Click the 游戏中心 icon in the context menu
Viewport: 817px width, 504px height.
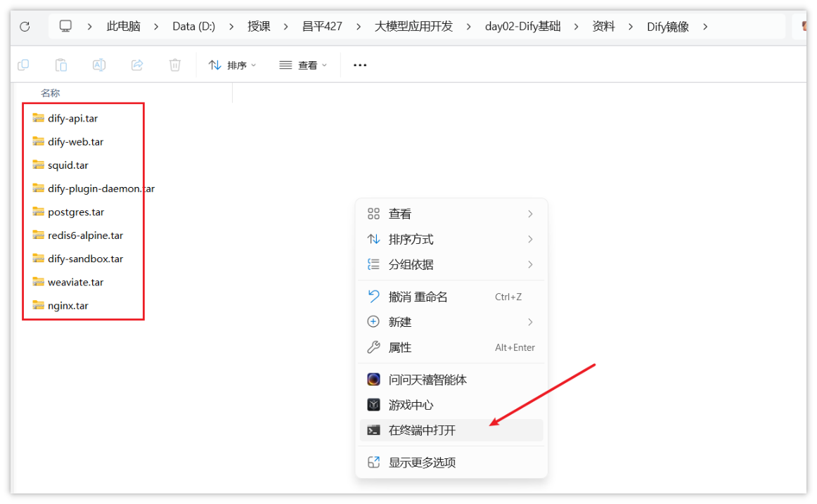[373, 405]
